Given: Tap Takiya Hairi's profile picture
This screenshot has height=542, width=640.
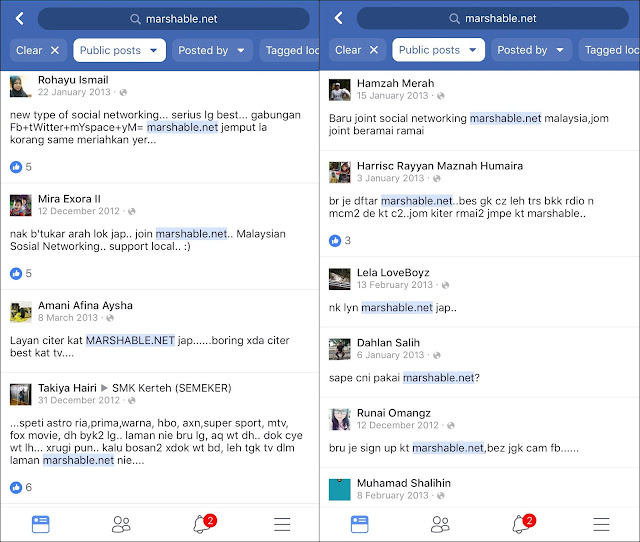Looking at the screenshot, I should [x=20, y=394].
